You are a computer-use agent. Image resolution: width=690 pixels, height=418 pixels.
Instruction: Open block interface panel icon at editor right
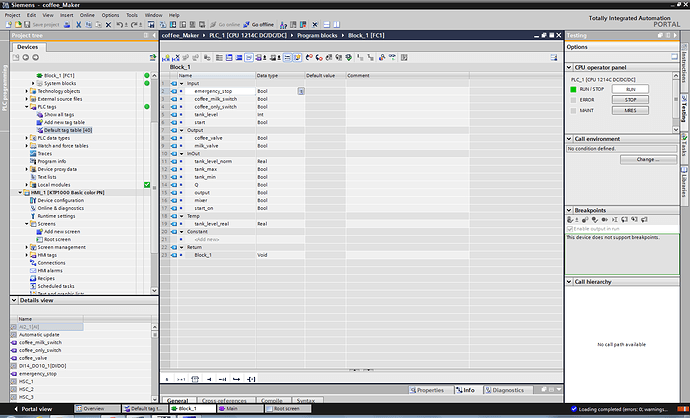(554, 58)
